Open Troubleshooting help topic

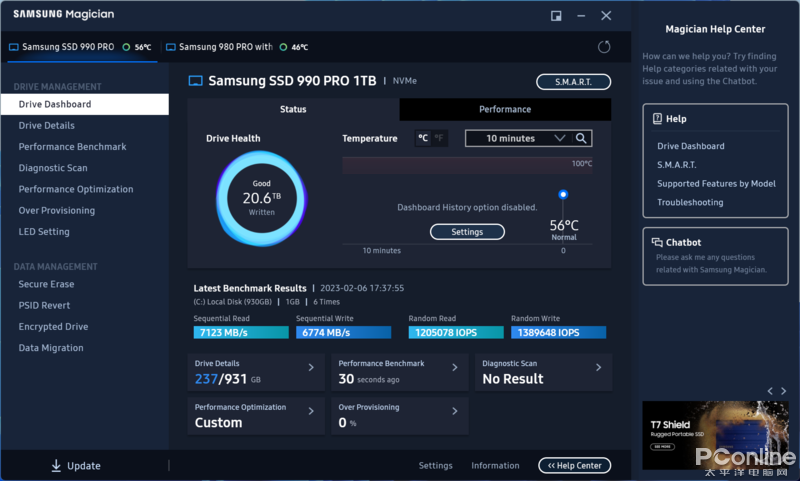coord(690,202)
